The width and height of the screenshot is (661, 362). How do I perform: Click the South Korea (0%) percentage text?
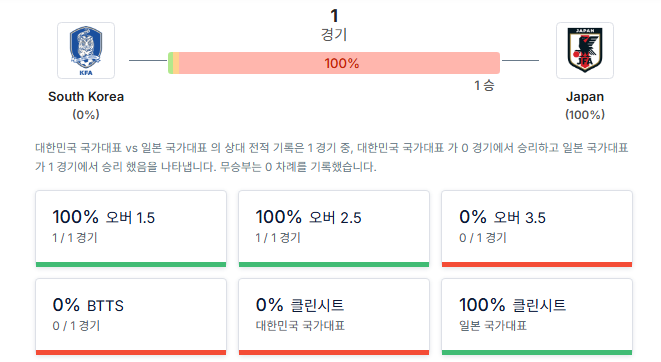click(86, 115)
